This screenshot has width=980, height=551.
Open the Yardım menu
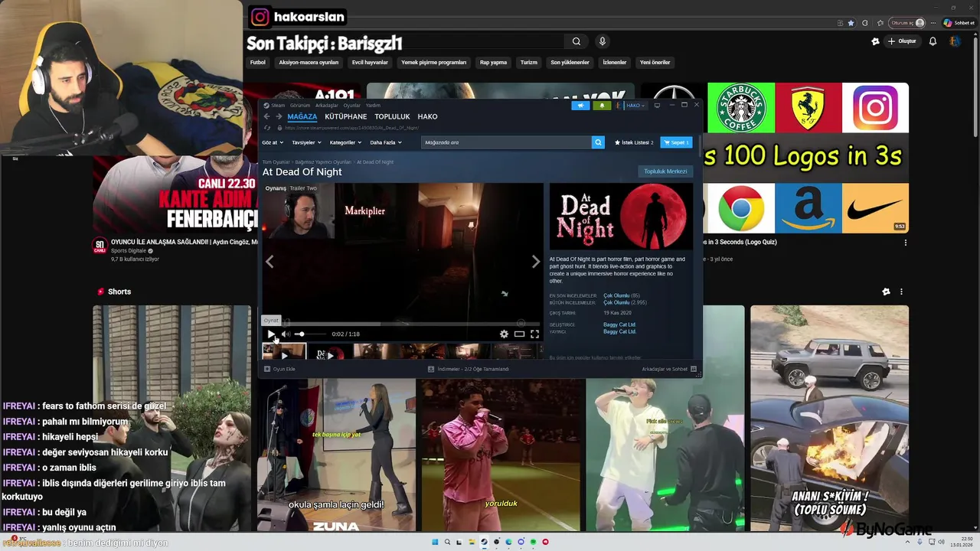click(373, 106)
